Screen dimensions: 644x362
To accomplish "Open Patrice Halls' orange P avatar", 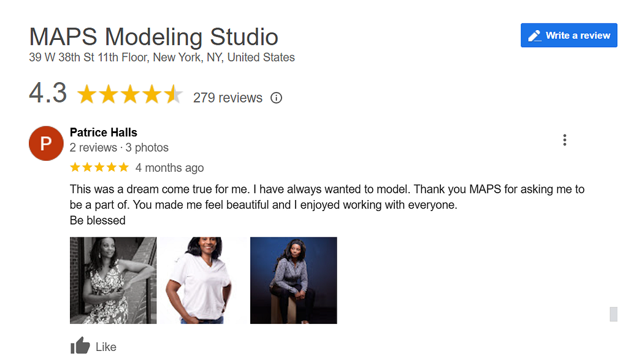I will [x=46, y=144].
